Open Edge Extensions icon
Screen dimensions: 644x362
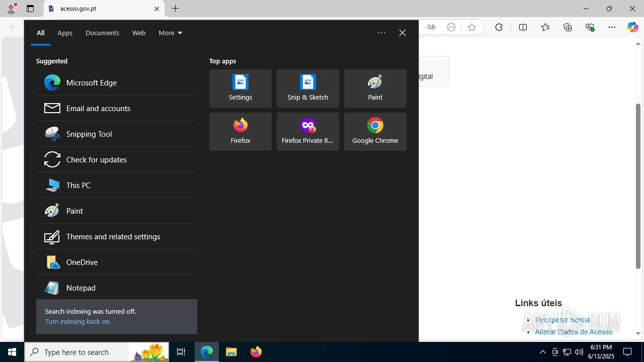click(499, 27)
